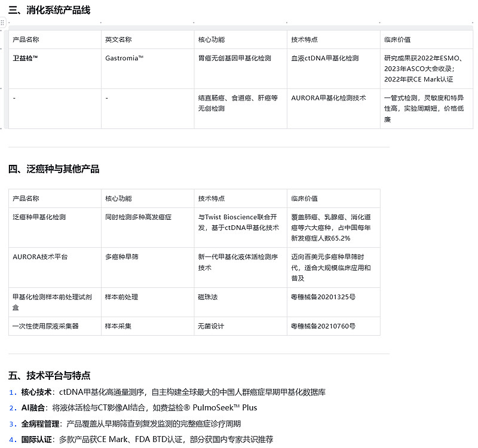The height and width of the screenshot is (448, 478).
Task: Select the 'AURORA技术平台' cell
Action: tap(55, 268)
